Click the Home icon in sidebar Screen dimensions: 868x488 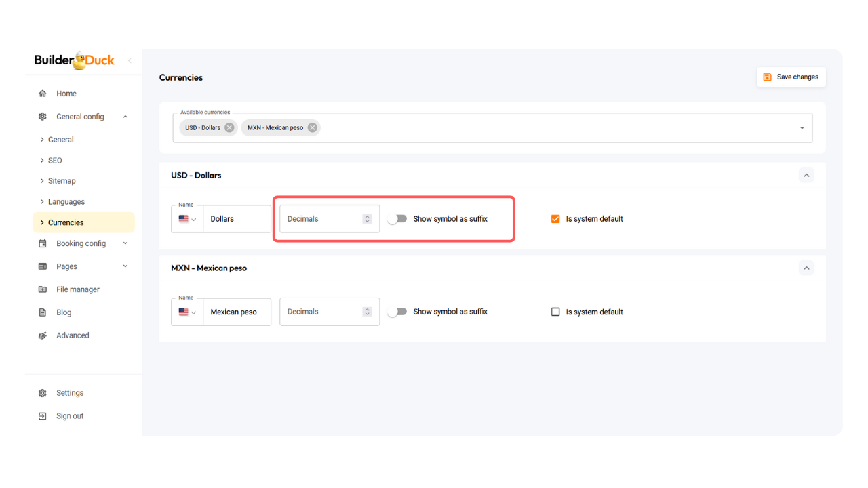click(43, 94)
